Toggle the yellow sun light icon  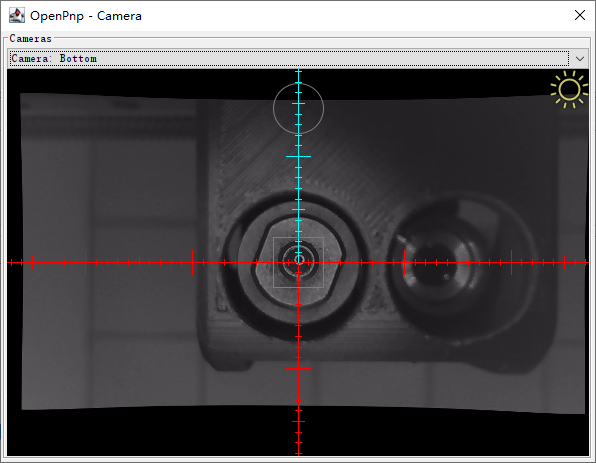pos(569,90)
